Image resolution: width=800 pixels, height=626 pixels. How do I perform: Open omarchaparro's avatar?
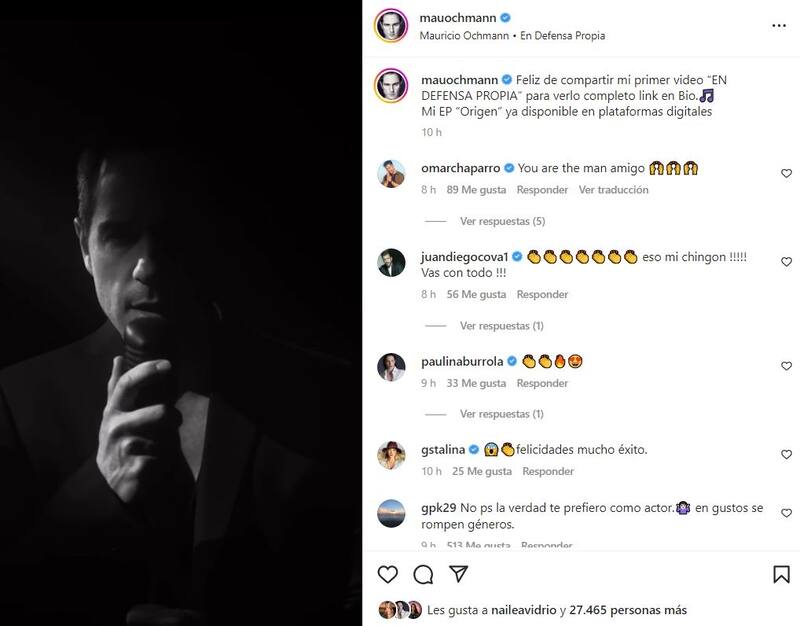tap(390, 174)
